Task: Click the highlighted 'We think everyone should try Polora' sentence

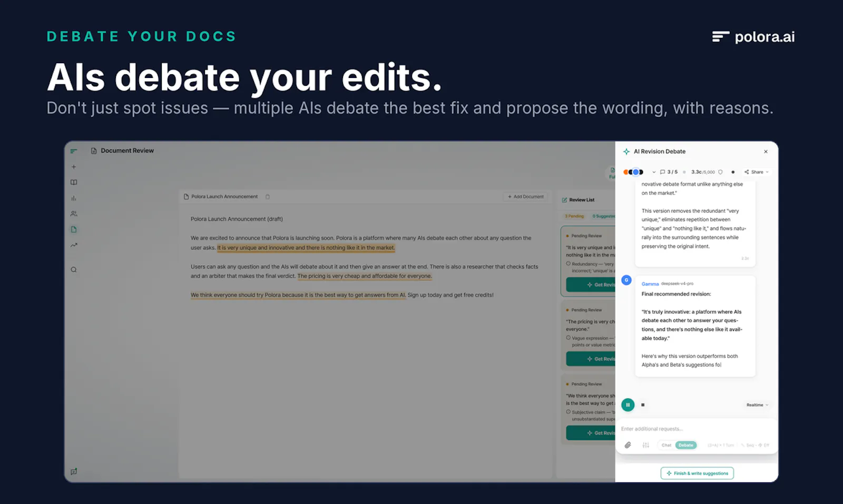Action: (x=298, y=295)
